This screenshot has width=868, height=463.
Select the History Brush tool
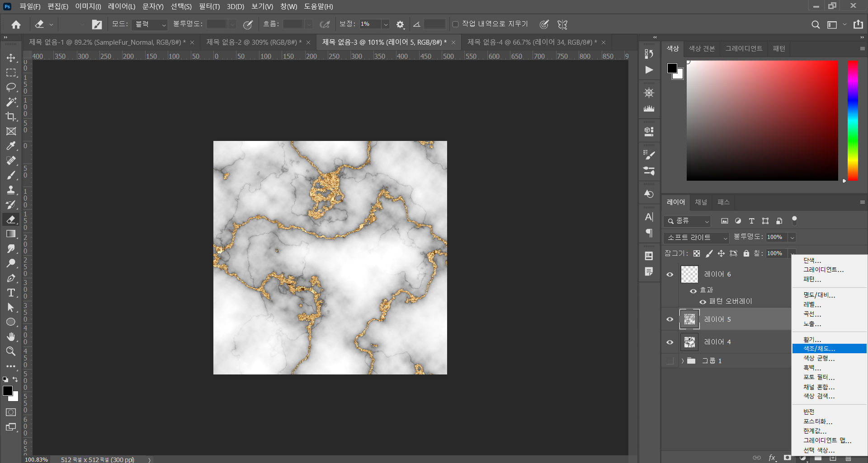click(x=11, y=205)
